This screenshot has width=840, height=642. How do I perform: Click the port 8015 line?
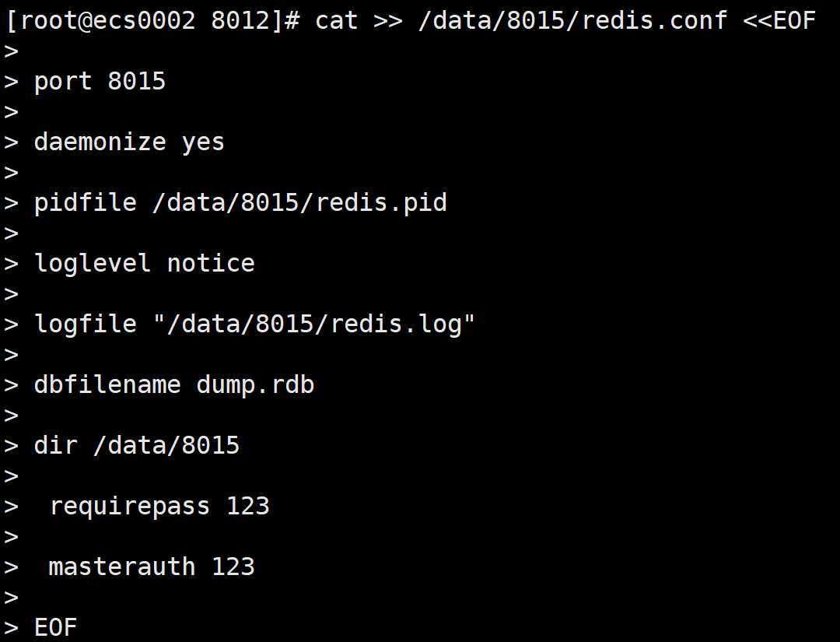coord(100,82)
